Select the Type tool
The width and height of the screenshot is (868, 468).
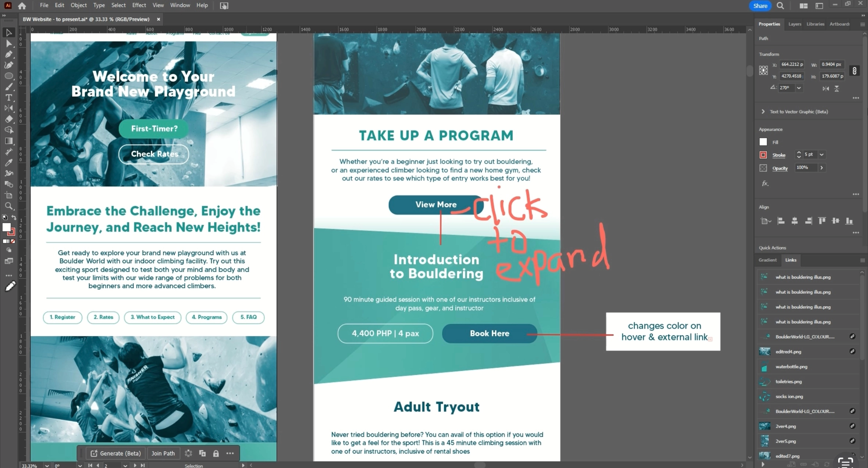9,97
